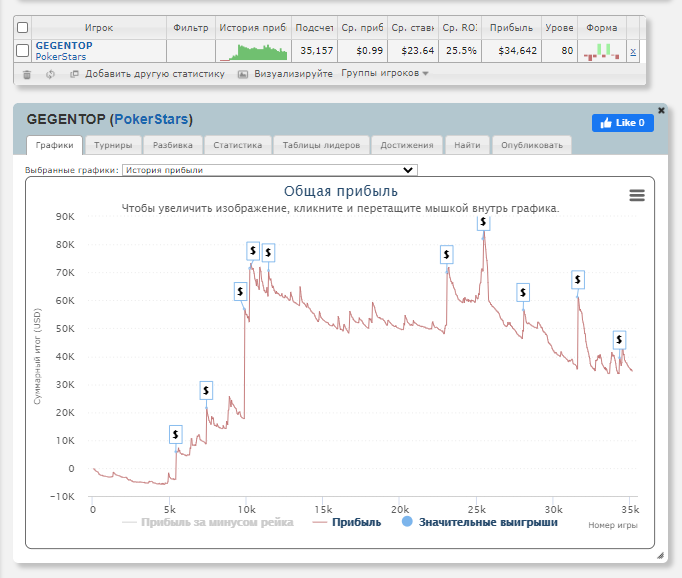Click the x remove link in GEGENTOP row
Image resolution: width=682 pixels, height=578 pixels.
pyautogui.click(x=633, y=51)
